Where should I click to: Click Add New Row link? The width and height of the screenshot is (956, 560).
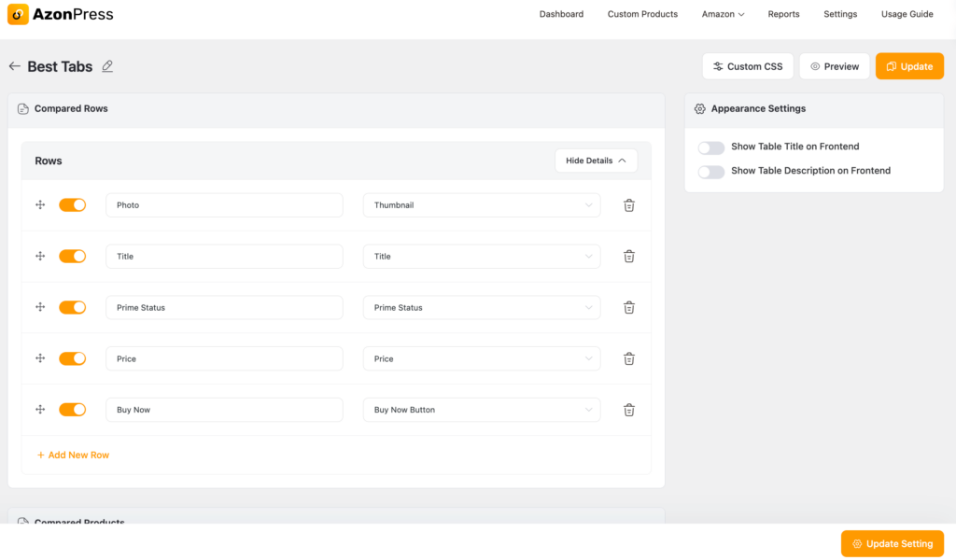73,455
